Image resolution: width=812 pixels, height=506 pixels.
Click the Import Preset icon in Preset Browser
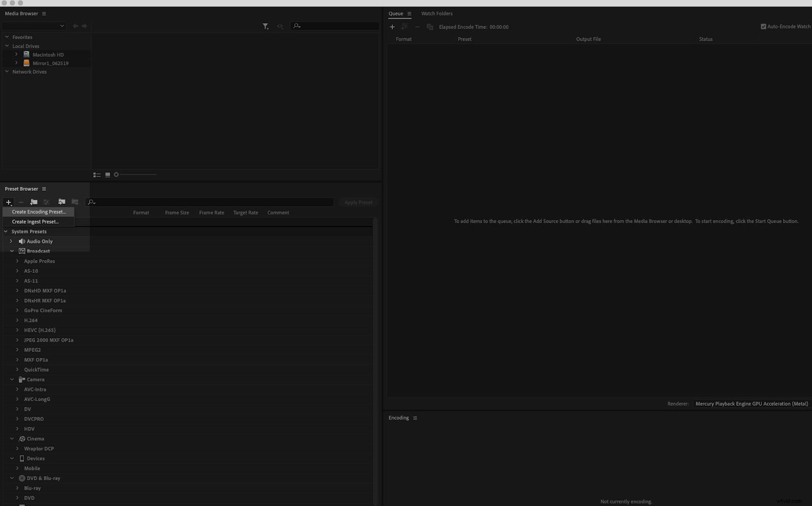point(61,202)
